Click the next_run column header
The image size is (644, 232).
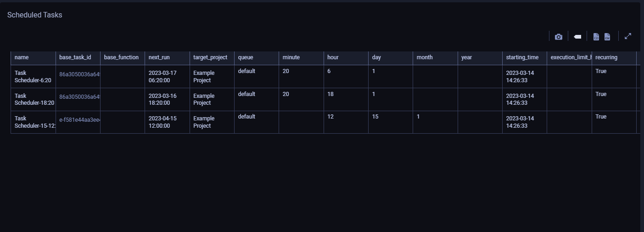pyautogui.click(x=159, y=57)
